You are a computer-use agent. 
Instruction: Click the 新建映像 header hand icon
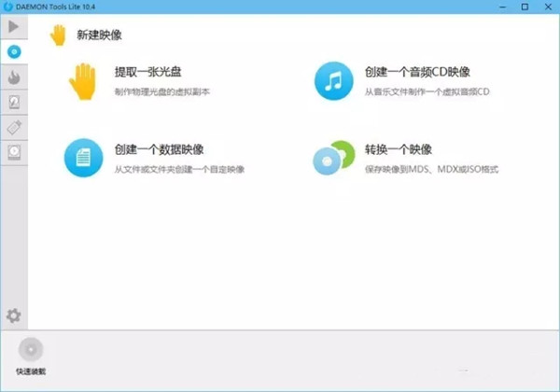[58, 35]
